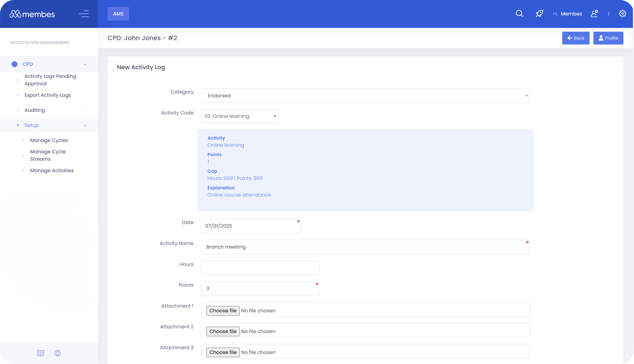
Task: Collapse sidebar with the hamburger icon
Action: click(84, 14)
